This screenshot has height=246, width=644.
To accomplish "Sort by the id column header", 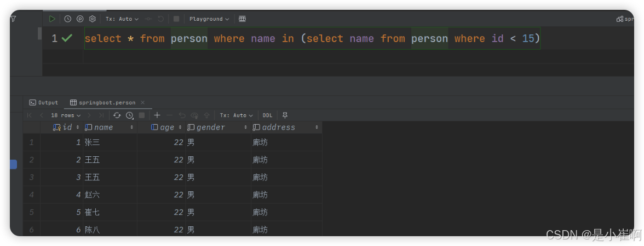I will (61, 127).
